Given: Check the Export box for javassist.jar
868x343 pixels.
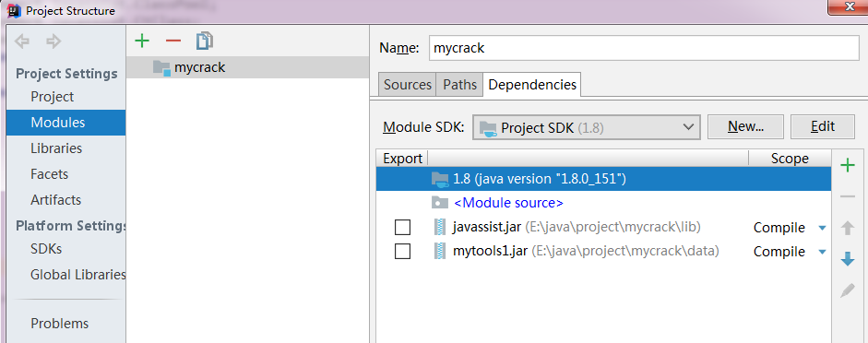Looking at the screenshot, I should (x=402, y=228).
